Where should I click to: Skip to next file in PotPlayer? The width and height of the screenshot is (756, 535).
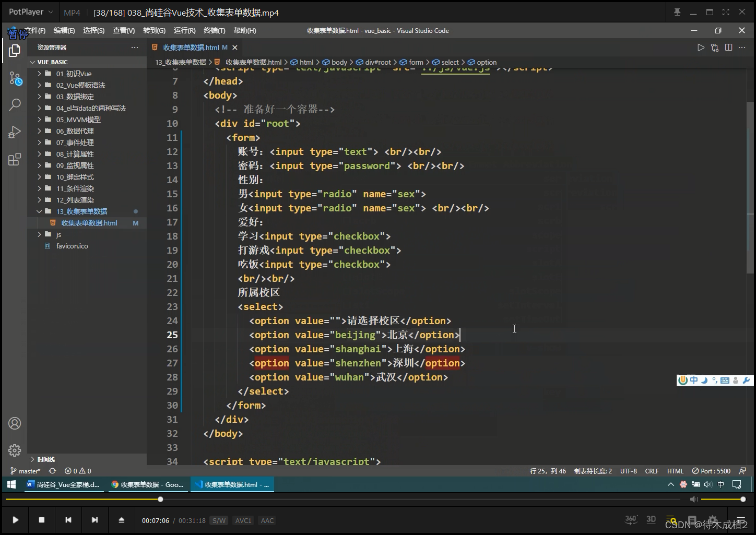[x=95, y=520]
